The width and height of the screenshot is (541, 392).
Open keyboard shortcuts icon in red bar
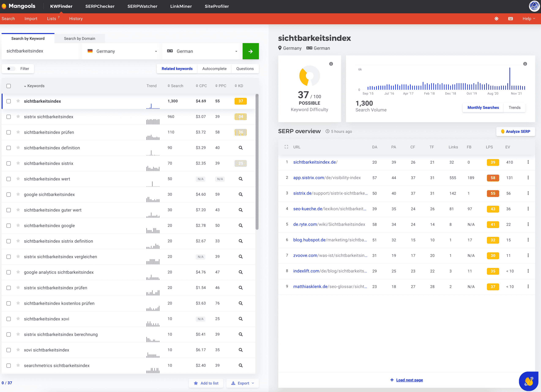coord(510,19)
